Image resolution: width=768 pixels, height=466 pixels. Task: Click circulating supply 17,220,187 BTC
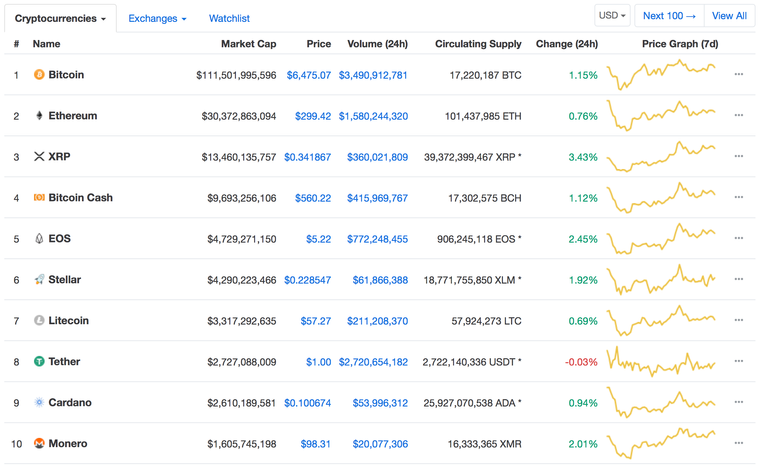485,75
